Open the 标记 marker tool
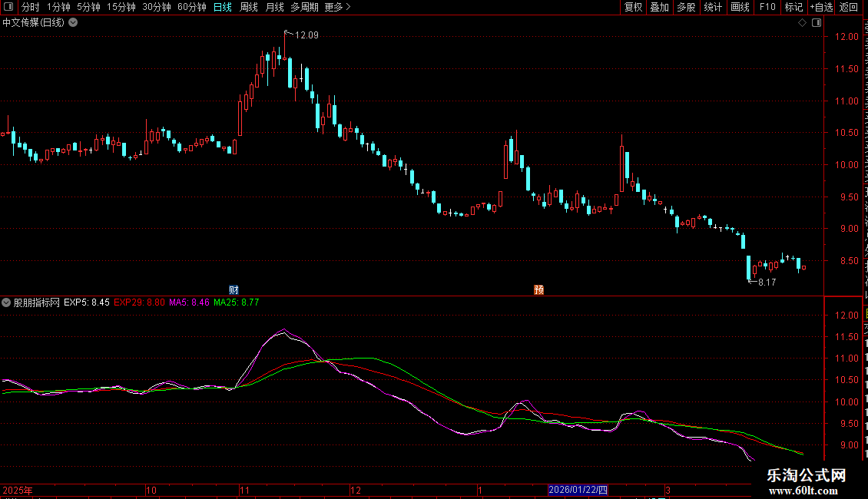Image resolution: width=868 pixels, height=499 pixels. tap(793, 7)
